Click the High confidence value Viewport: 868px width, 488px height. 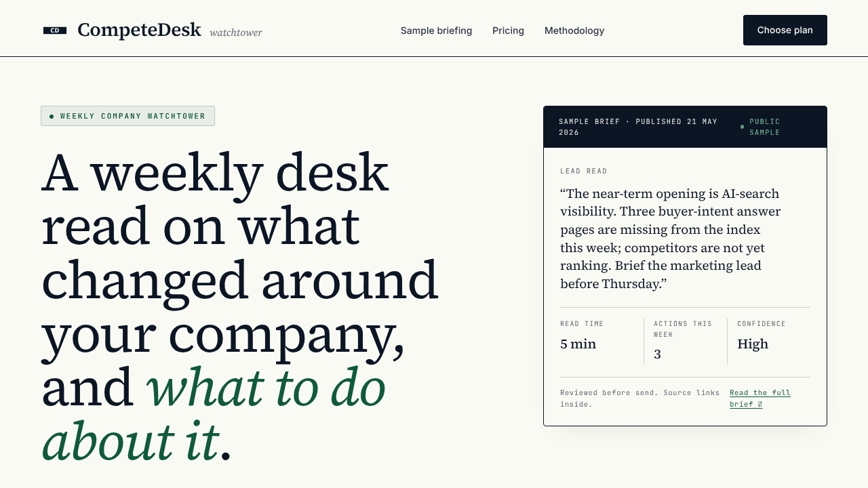[753, 344]
